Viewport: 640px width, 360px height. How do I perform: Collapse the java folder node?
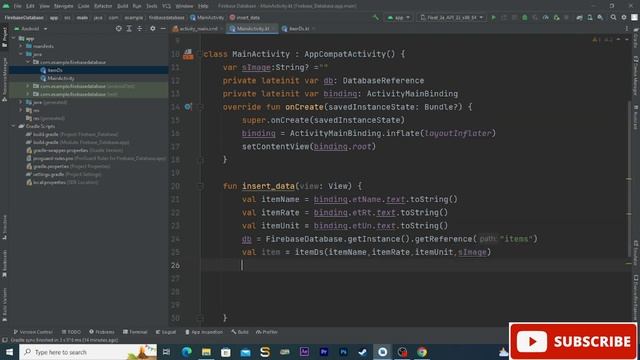[x=21, y=54]
